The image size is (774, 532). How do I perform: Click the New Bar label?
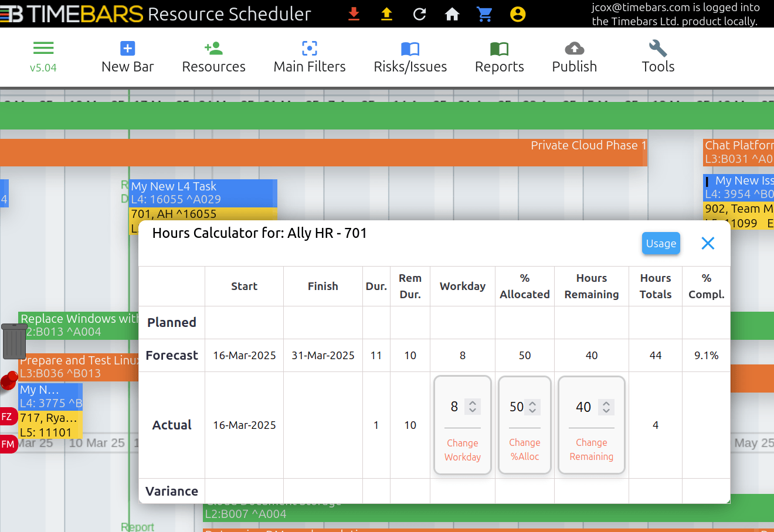tap(127, 67)
